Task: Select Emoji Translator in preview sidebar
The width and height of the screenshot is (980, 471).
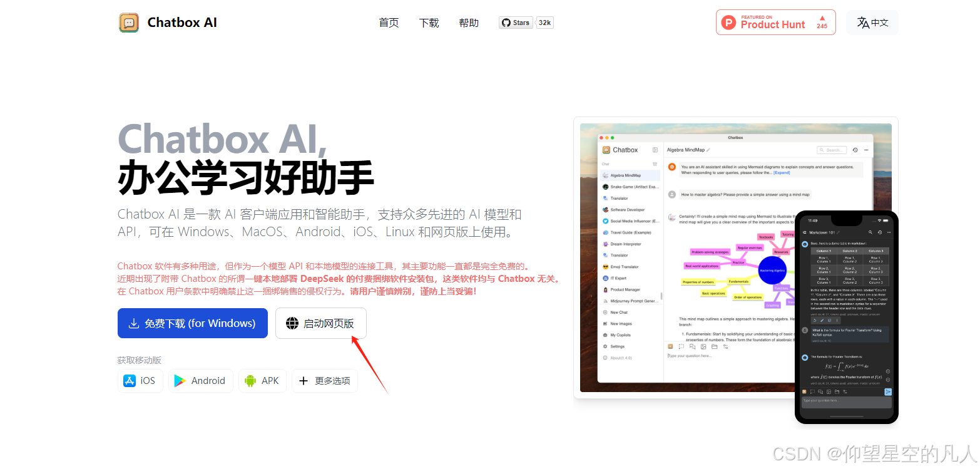Action: click(630, 267)
